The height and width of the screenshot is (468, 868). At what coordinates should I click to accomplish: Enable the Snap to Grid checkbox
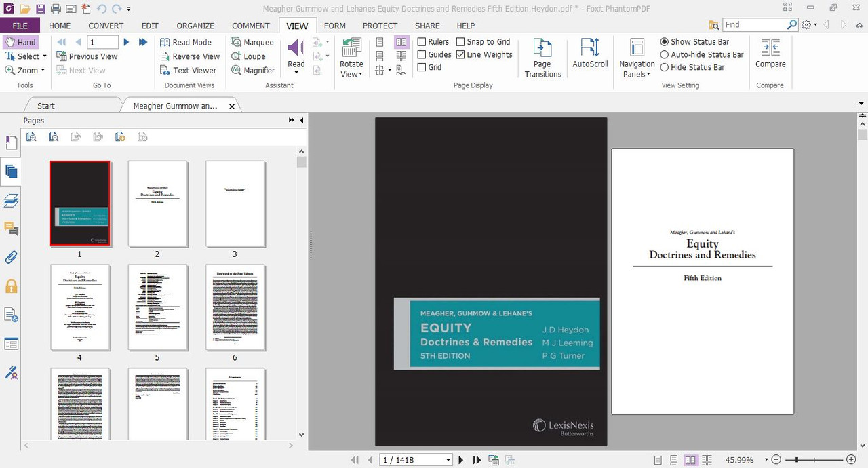pos(460,42)
